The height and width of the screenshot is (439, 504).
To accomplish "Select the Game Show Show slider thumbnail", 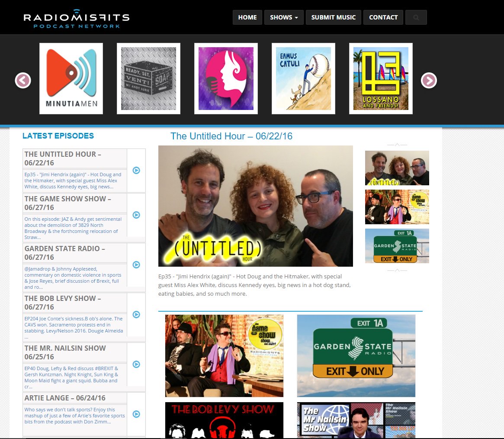I will (x=397, y=207).
